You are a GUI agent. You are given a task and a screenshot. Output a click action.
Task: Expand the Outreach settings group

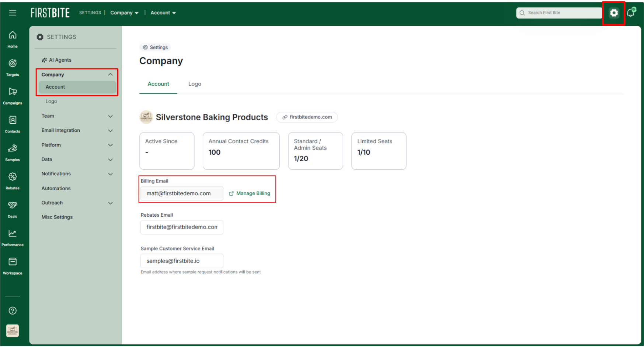click(110, 203)
